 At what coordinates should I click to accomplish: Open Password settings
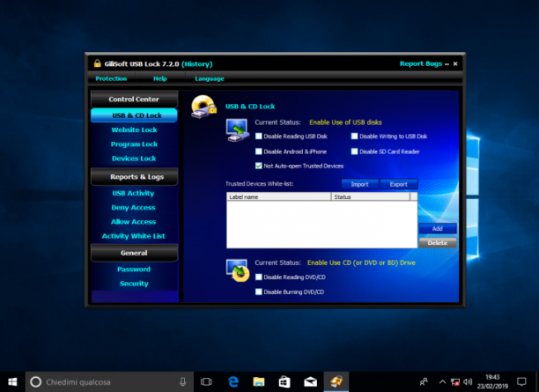pos(134,269)
